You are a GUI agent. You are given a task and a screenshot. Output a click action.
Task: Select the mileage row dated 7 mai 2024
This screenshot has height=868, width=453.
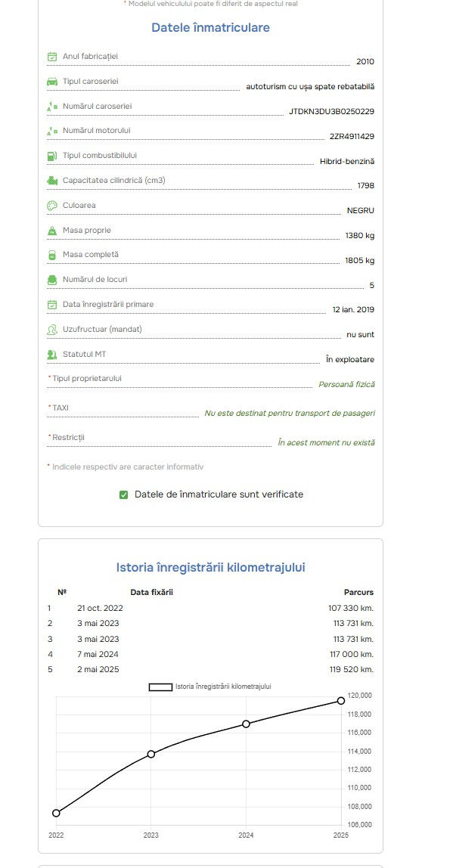click(x=210, y=654)
